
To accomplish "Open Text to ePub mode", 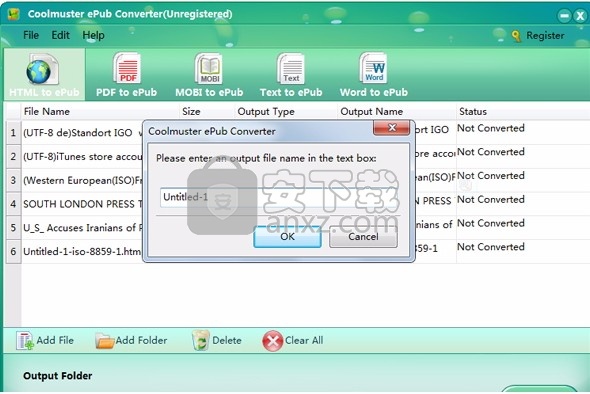I will 291,75.
